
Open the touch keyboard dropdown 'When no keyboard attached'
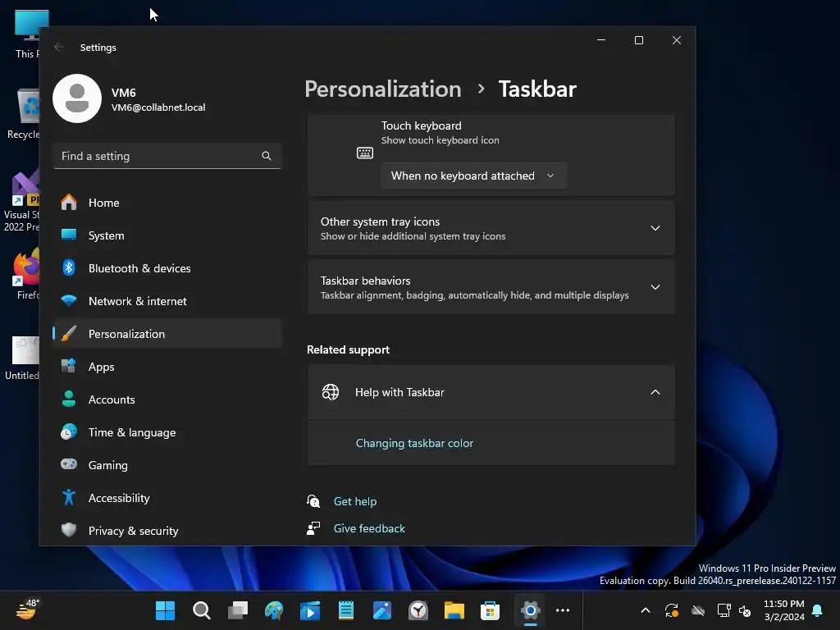pyautogui.click(x=473, y=176)
